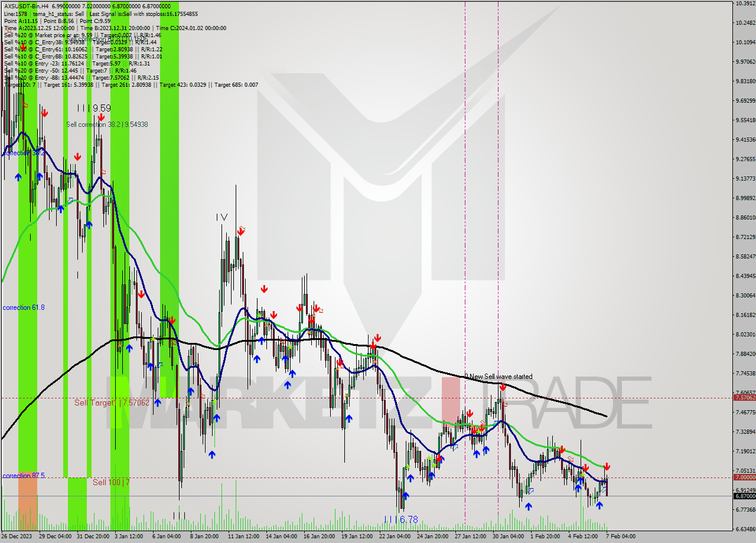Screen dimensions: 756x543
Task: Click the 'Sell correction 38.2 | 9.54938' label
Action: coord(107,125)
